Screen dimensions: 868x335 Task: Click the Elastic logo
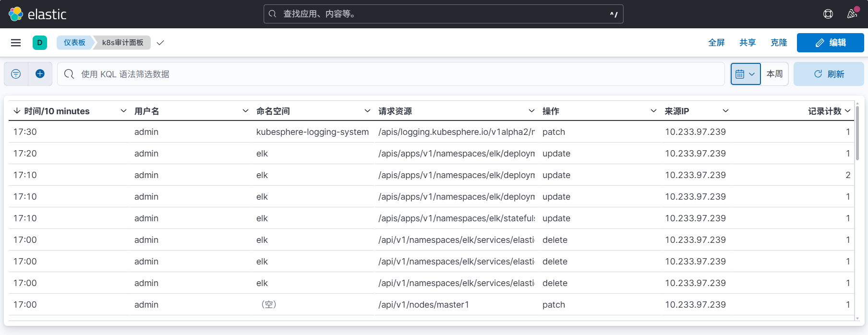pos(37,14)
